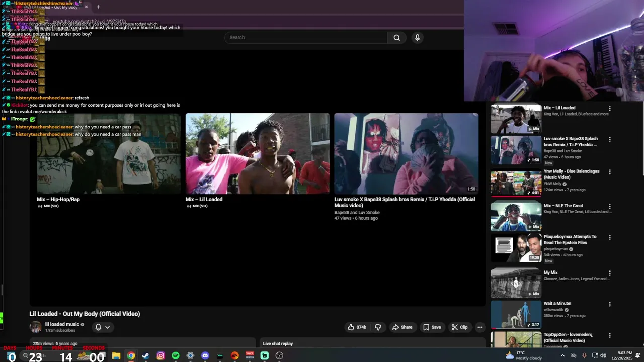644x362 pixels.
Task: Open the Share dialog for this video
Action: [402, 327]
